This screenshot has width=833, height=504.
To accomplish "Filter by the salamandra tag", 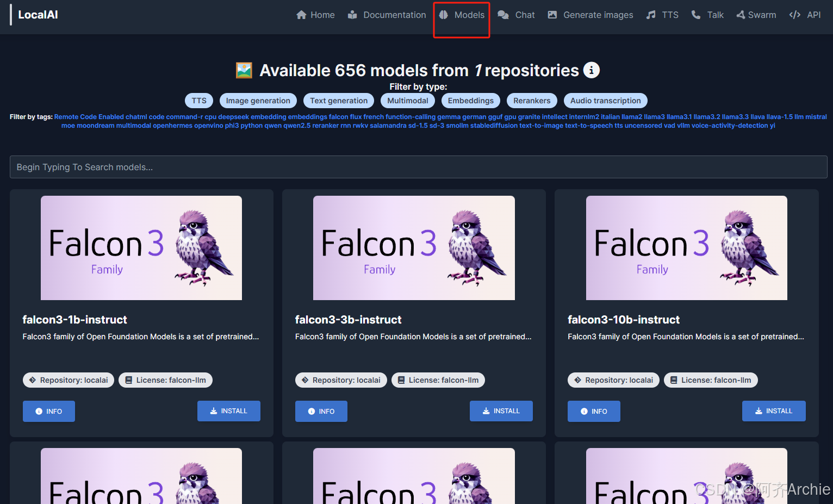I will coord(388,126).
